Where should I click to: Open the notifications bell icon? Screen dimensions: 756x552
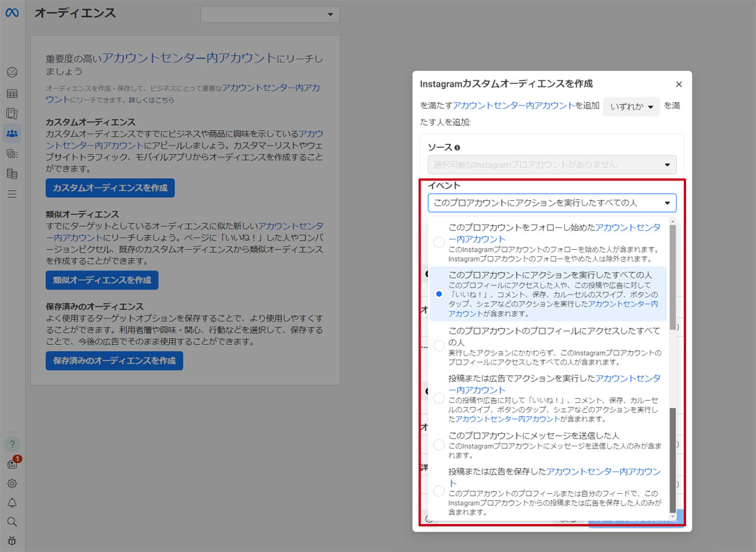click(12, 502)
